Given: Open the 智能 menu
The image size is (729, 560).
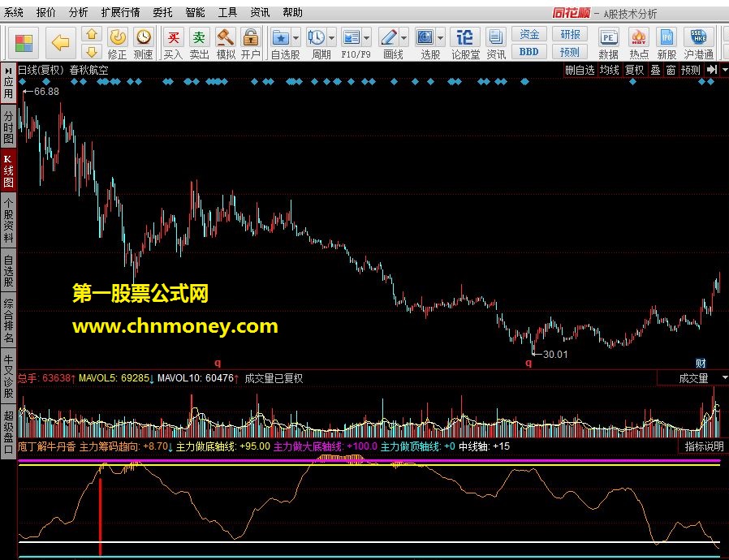Looking at the screenshot, I should [x=195, y=12].
